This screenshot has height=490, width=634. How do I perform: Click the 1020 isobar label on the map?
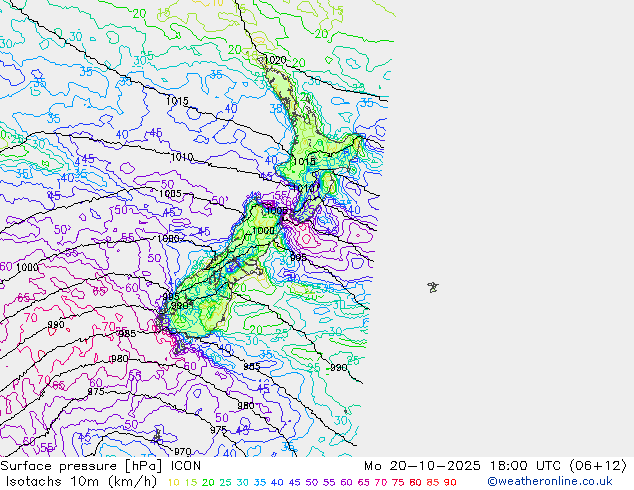tap(275, 60)
